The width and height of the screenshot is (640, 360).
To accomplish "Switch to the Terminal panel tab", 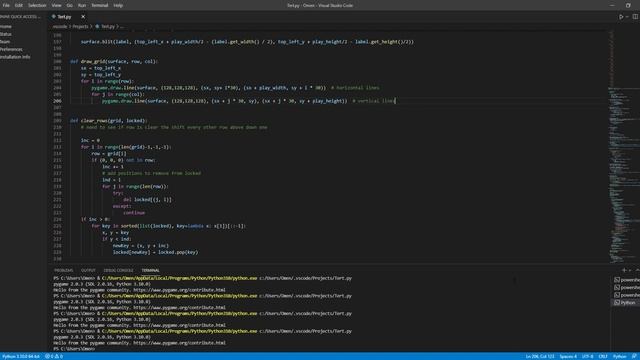I will click(x=150, y=270).
